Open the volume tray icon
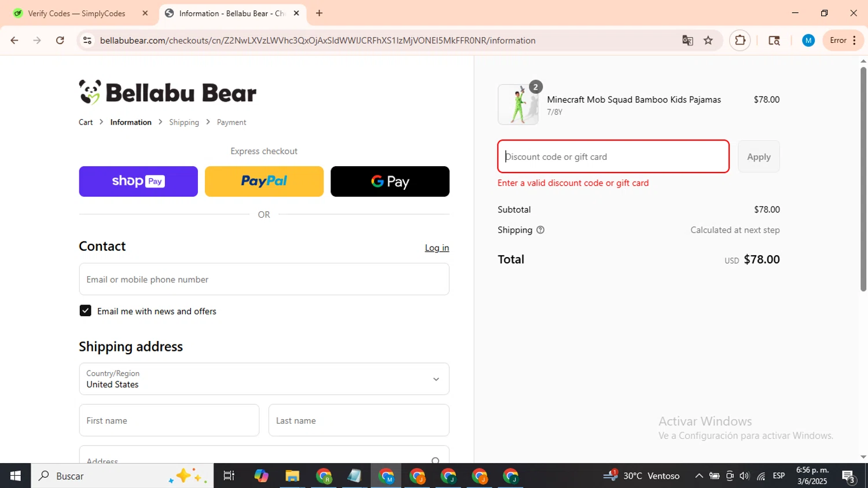 745,476
